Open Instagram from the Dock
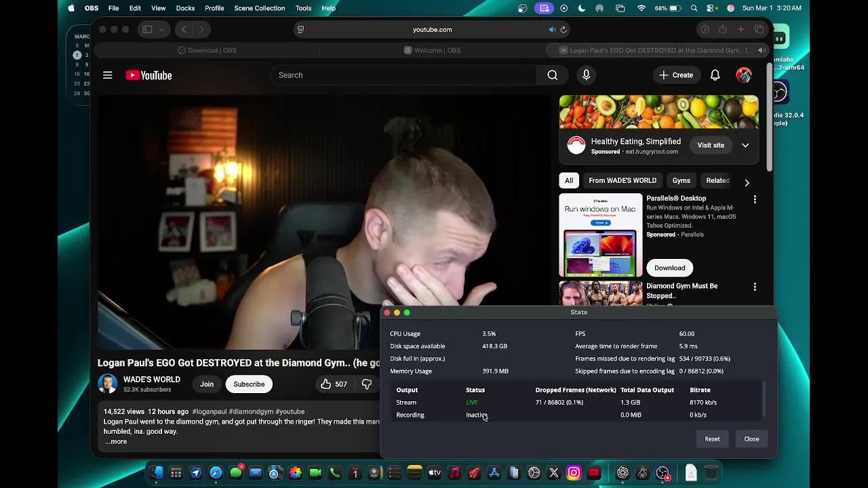This screenshot has width=868, height=488. [x=574, y=473]
